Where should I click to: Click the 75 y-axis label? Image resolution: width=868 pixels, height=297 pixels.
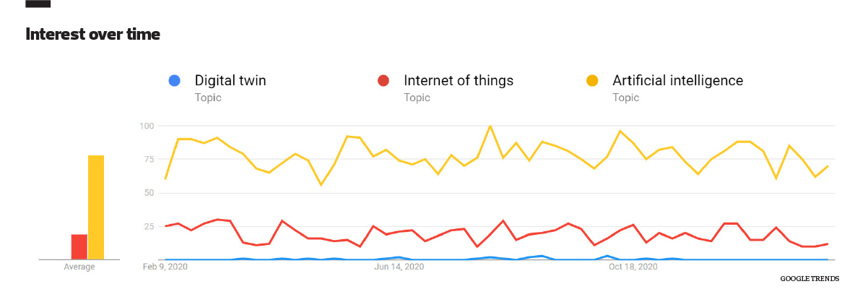click(149, 160)
